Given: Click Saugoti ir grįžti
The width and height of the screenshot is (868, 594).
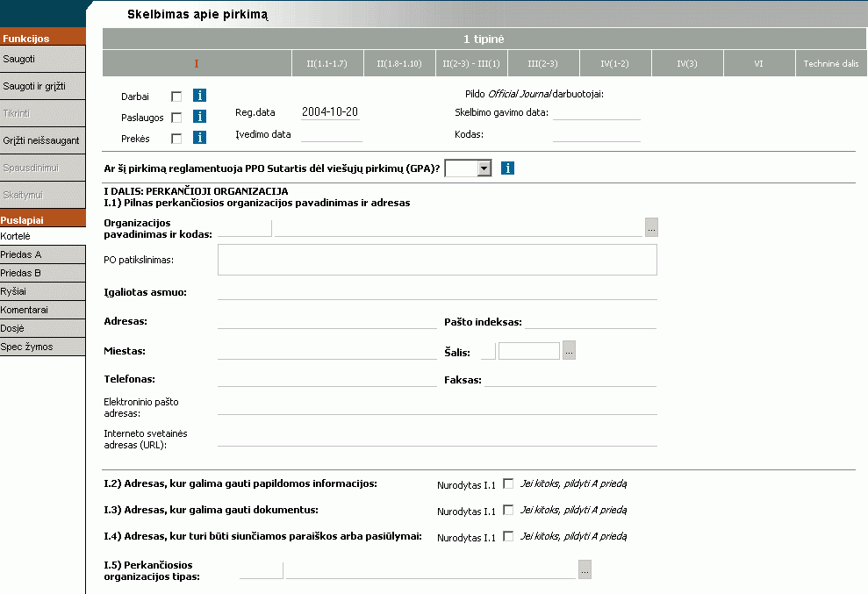Looking at the screenshot, I should 43,86.
